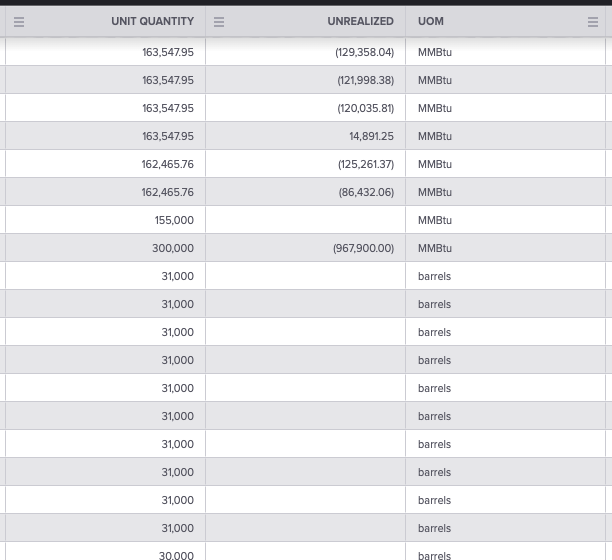Open the Unit Quantity column menu icon
This screenshot has height=560, width=612.
coord(19,22)
